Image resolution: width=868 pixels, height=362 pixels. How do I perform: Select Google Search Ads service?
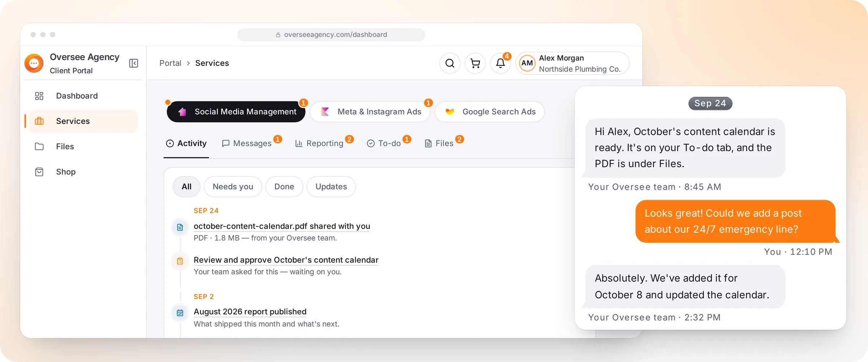click(490, 112)
